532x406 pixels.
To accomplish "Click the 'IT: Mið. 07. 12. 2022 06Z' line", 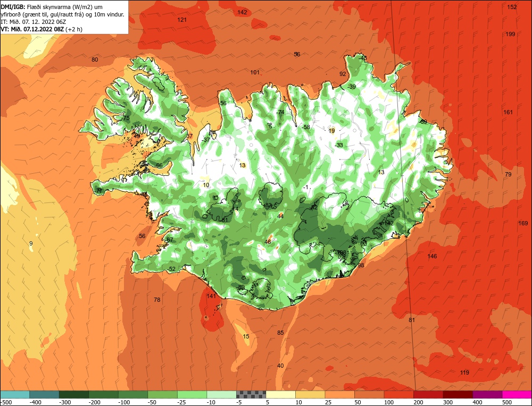I will pos(34,22).
